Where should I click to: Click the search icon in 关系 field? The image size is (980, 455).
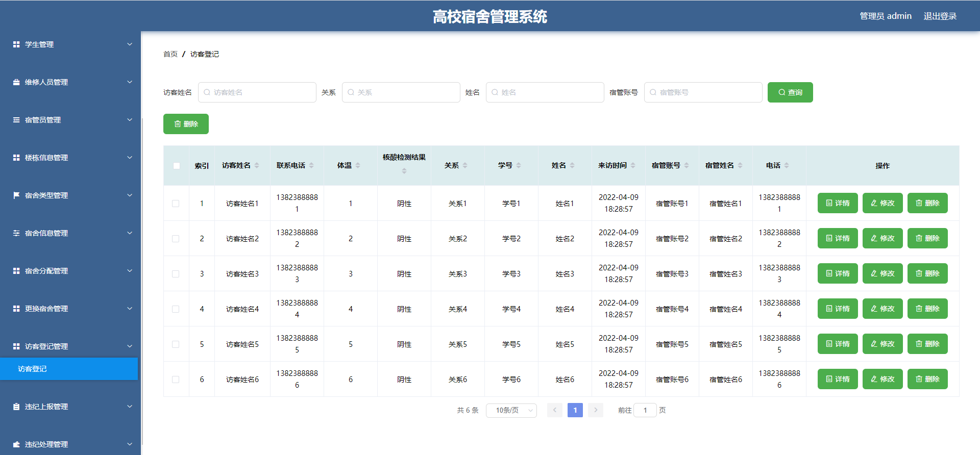[x=351, y=92]
